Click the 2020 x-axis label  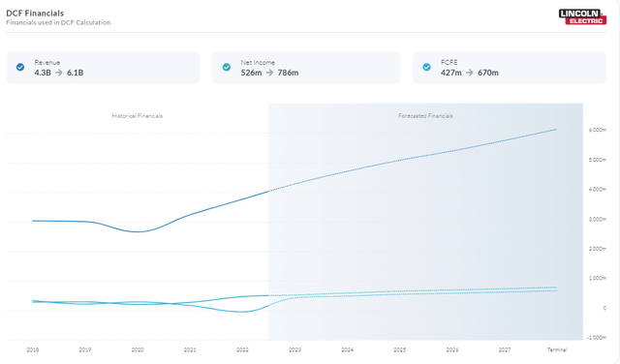[138, 349]
